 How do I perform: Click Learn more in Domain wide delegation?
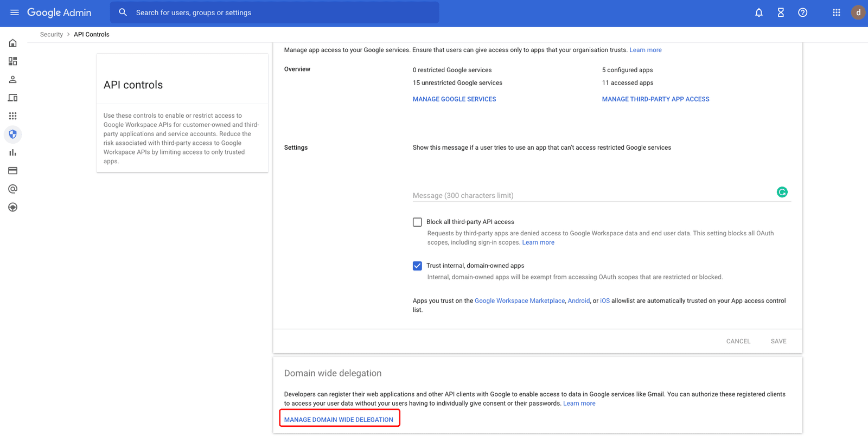[x=579, y=403]
